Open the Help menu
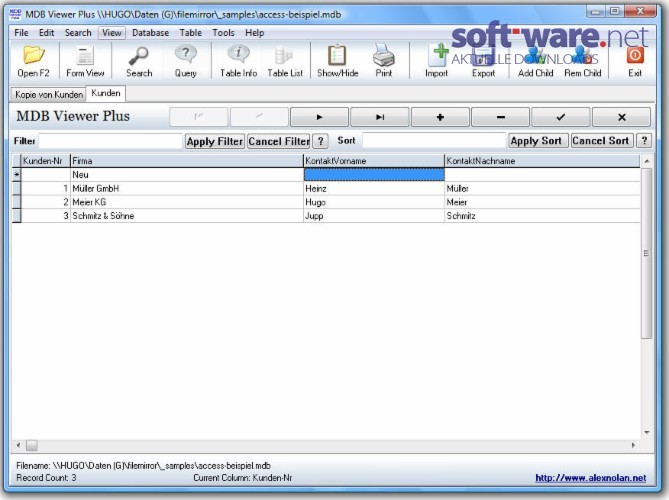The width and height of the screenshot is (669, 500). coord(254,33)
